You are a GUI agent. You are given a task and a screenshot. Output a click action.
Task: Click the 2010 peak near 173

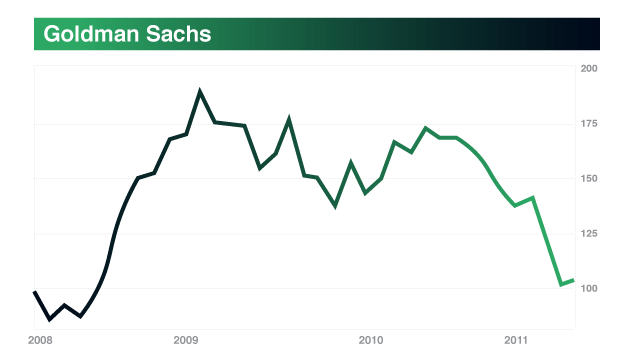click(426, 128)
